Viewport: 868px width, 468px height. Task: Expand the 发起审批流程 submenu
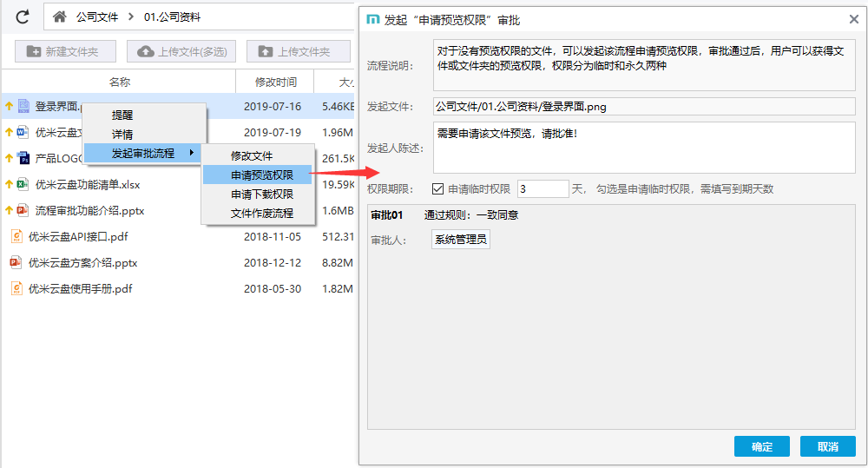143,154
